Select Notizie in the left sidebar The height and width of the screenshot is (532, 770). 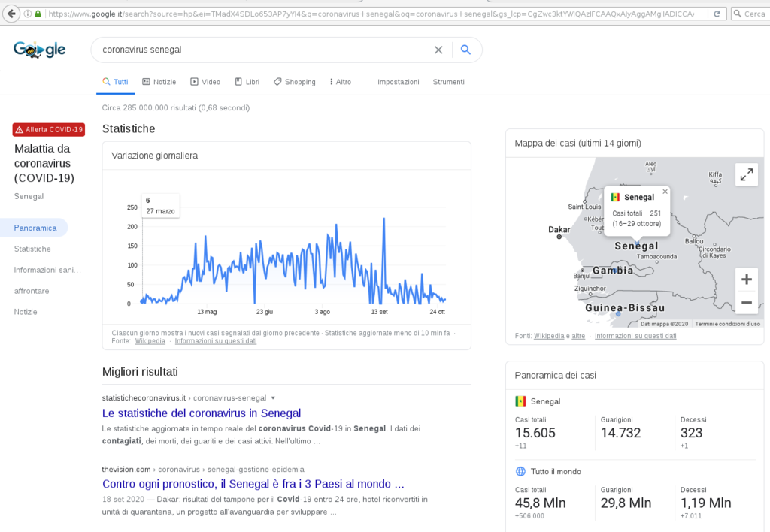click(x=26, y=312)
